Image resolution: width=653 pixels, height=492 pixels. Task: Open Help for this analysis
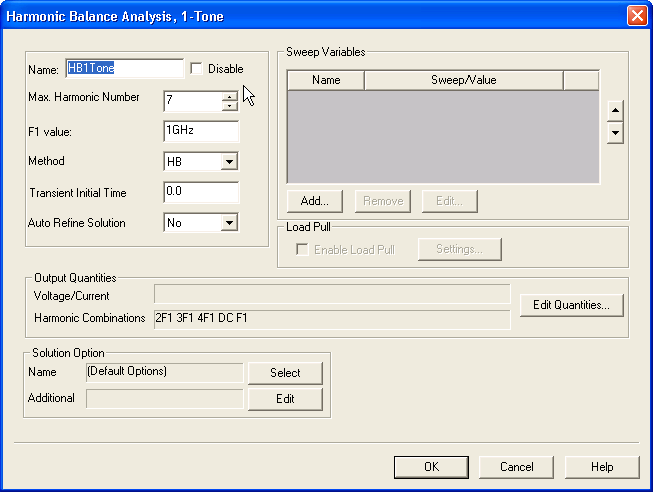point(602,467)
